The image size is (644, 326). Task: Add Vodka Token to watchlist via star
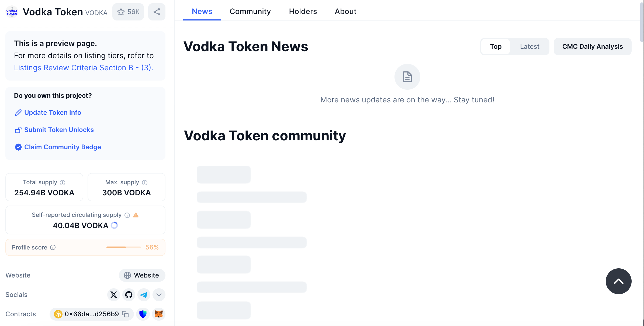(128, 12)
